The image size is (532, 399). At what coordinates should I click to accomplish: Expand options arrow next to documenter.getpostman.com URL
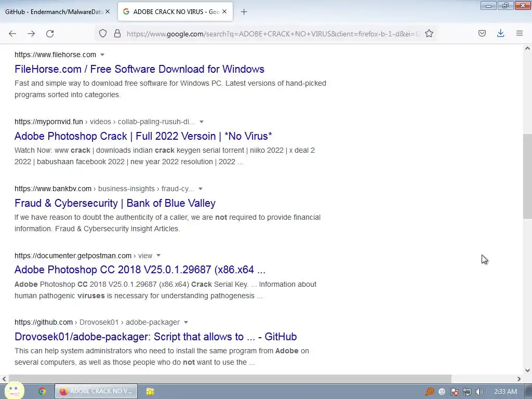(158, 256)
